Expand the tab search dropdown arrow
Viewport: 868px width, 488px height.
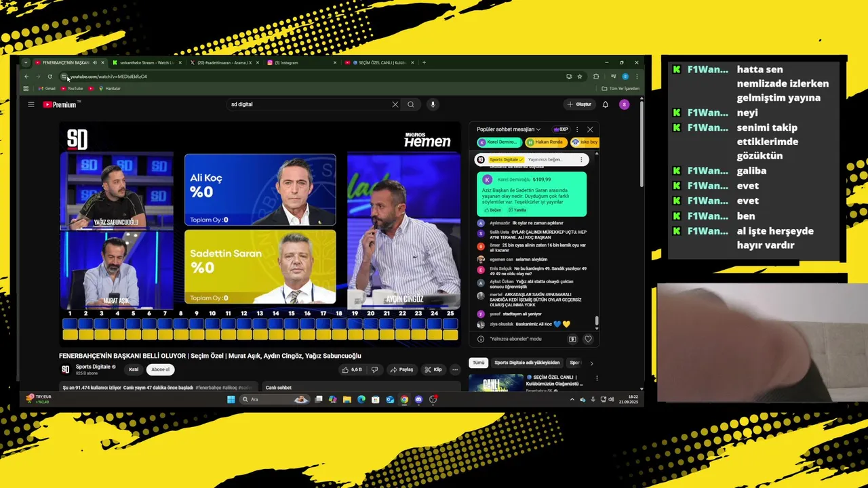click(x=26, y=62)
